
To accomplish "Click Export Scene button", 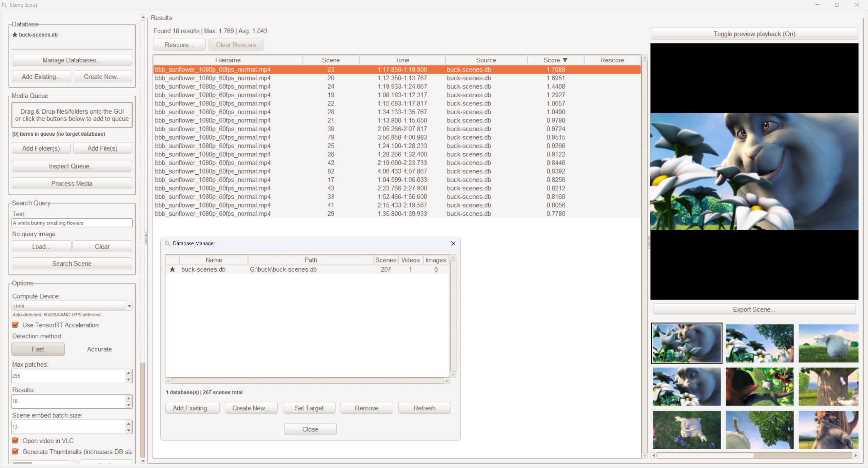I will 754,309.
